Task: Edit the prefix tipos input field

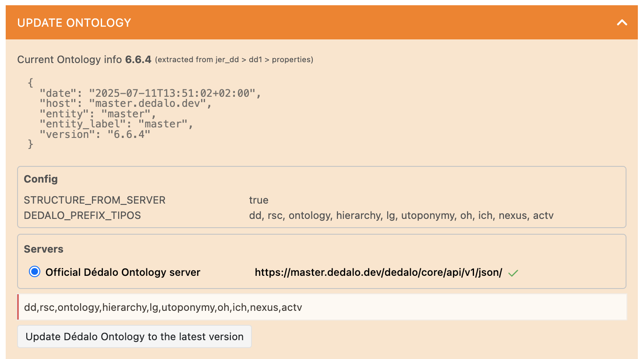Action: pyautogui.click(x=322, y=307)
